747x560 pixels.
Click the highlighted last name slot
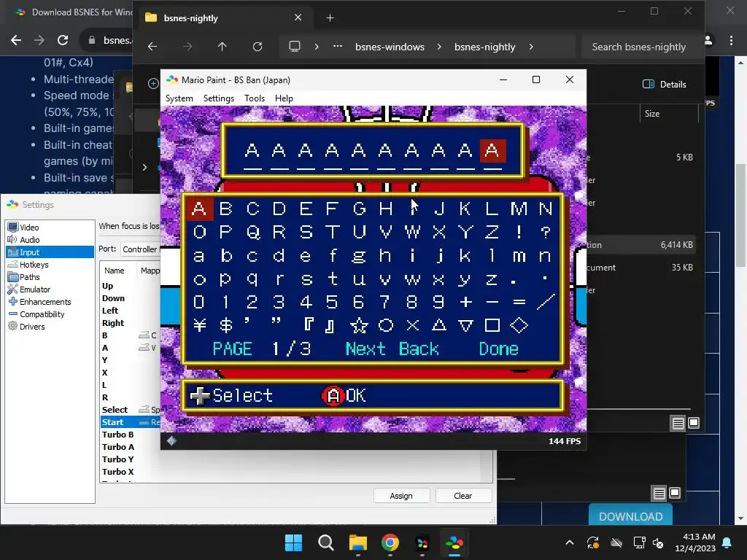pos(492,152)
